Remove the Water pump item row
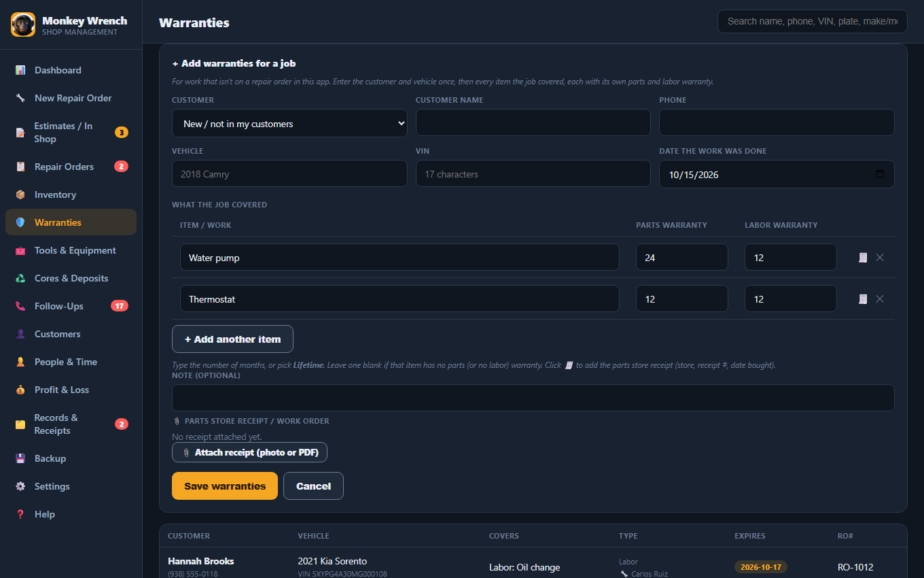924x578 pixels. tap(880, 258)
